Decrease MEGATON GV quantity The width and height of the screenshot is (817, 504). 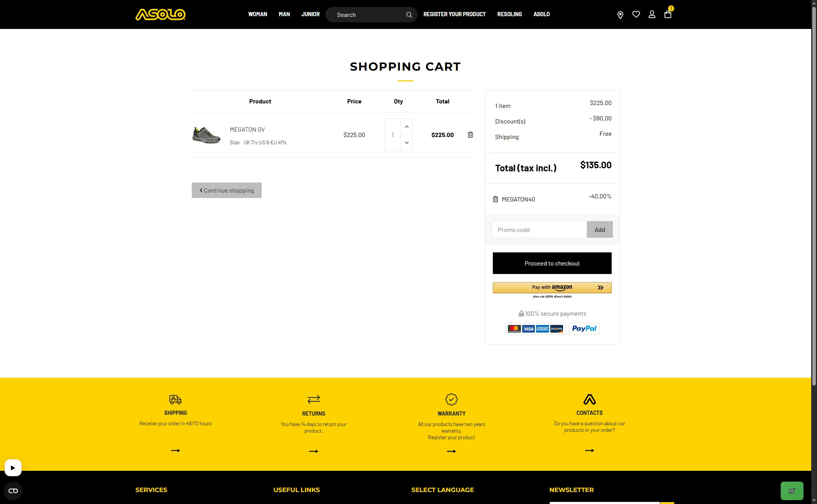(x=407, y=143)
